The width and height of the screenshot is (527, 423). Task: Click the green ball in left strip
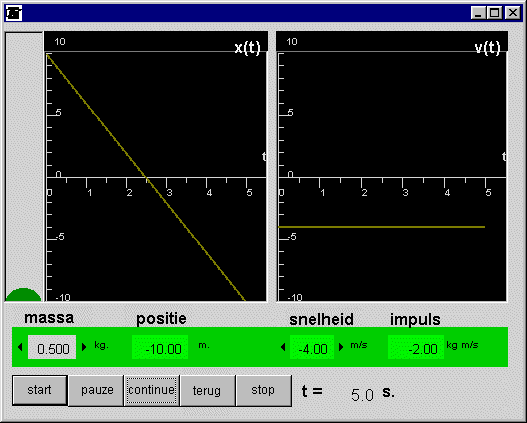(x=23, y=295)
